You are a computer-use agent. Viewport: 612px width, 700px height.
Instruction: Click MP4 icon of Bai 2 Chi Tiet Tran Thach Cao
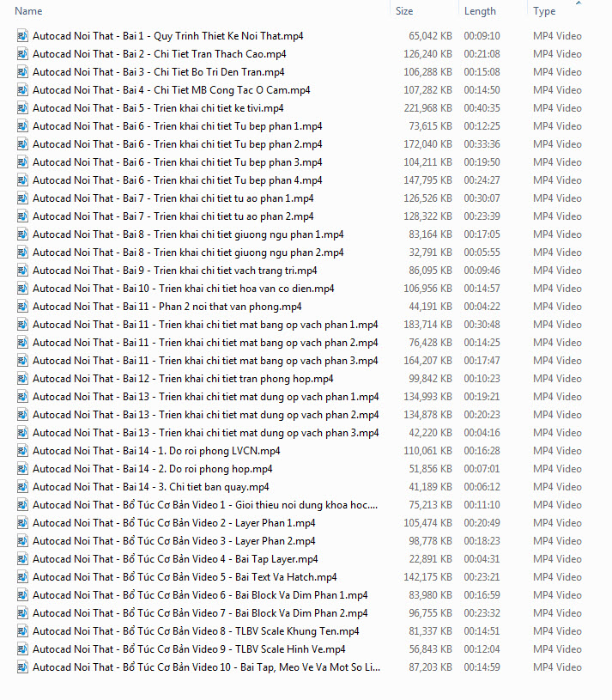(x=22, y=54)
